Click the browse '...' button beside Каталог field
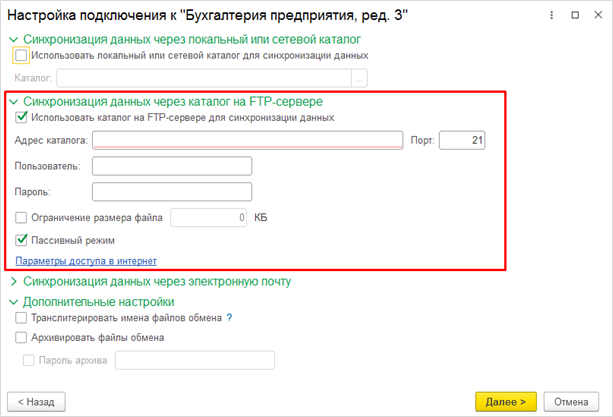The width and height of the screenshot is (613, 417). pyautogui.click(x=360, y=76)
